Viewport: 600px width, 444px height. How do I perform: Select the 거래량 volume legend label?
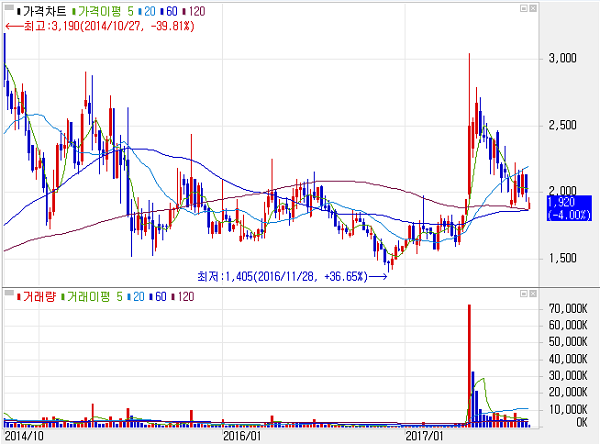point(36,297)
